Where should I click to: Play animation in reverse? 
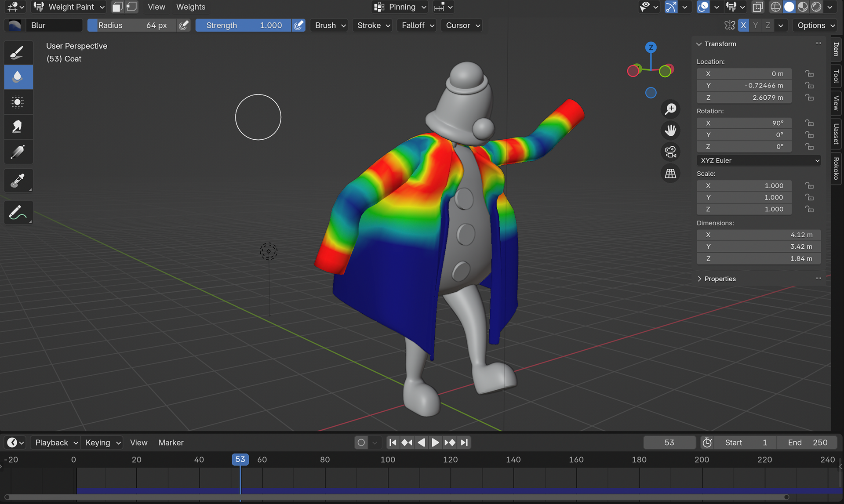[421, 442]
